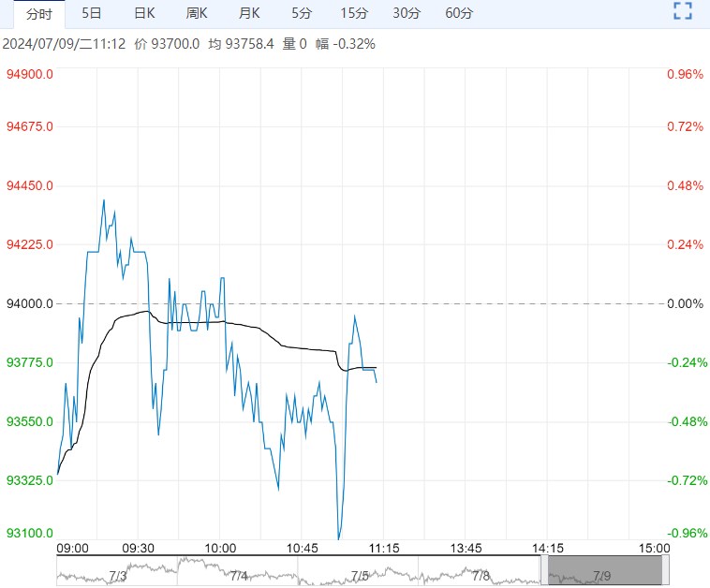710x588 pixels.
Task: Click the 94900.0 price axis label
Action: pyautogui.click(x=29, y=74)
